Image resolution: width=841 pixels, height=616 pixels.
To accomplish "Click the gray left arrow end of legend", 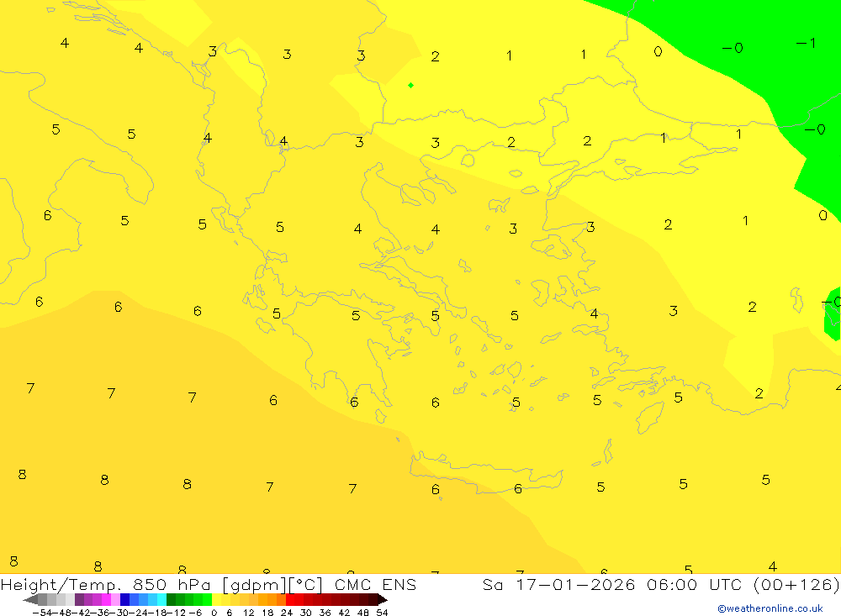I will tap(30, 600).
